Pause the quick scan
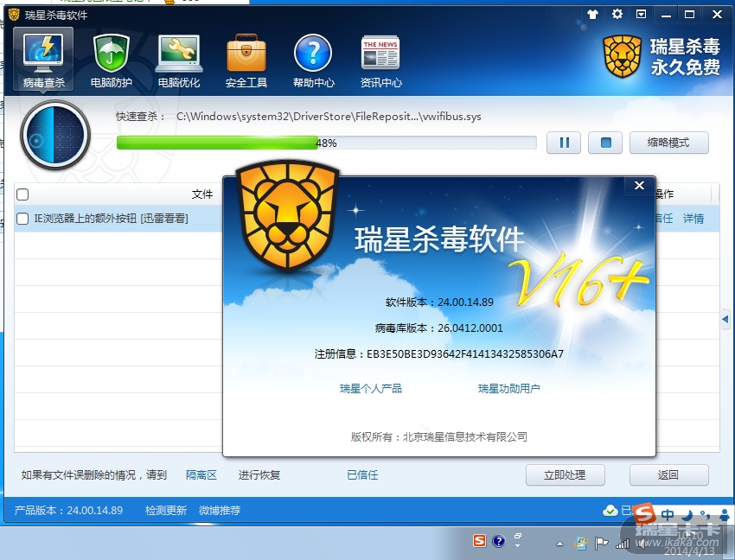Screen dimensions: 735x560 564,143
